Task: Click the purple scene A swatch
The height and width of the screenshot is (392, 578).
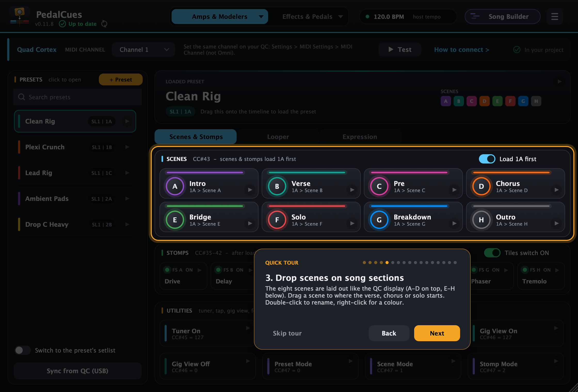Action: (x=446, y=101)
